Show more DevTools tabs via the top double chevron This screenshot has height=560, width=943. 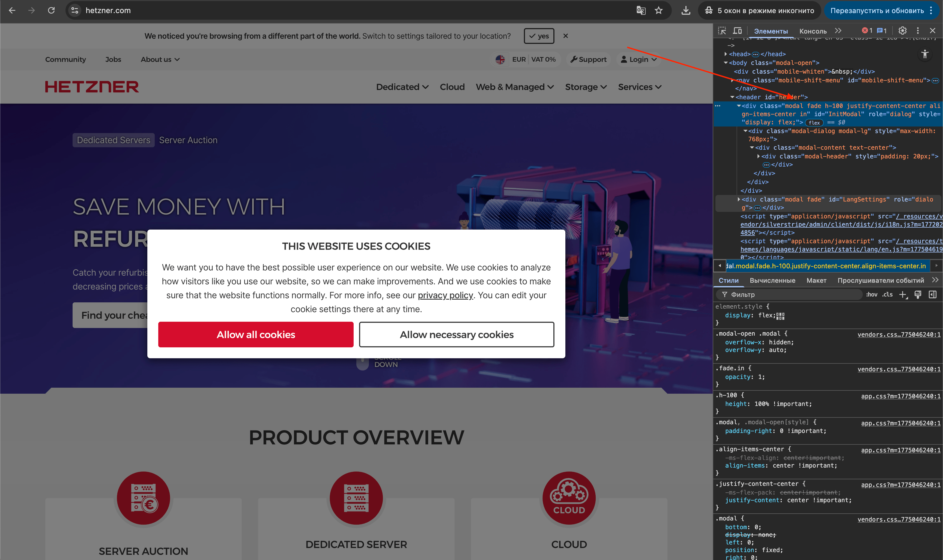click(838, 31)
